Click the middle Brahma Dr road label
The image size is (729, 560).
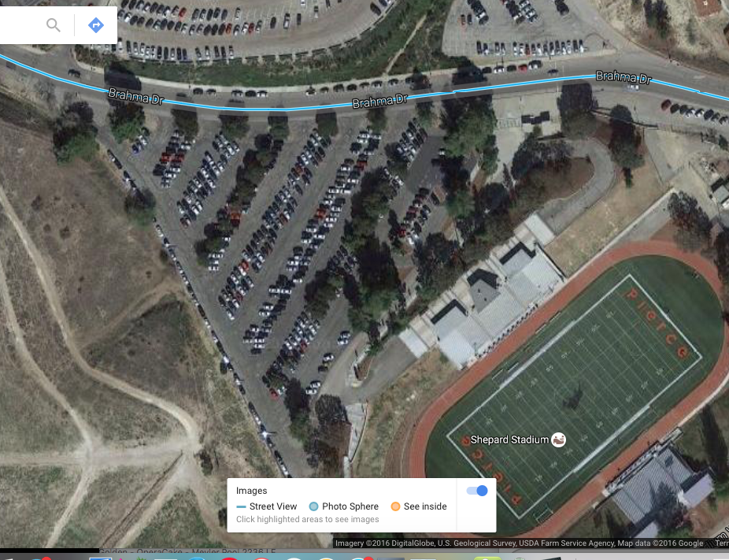point(379,101)
